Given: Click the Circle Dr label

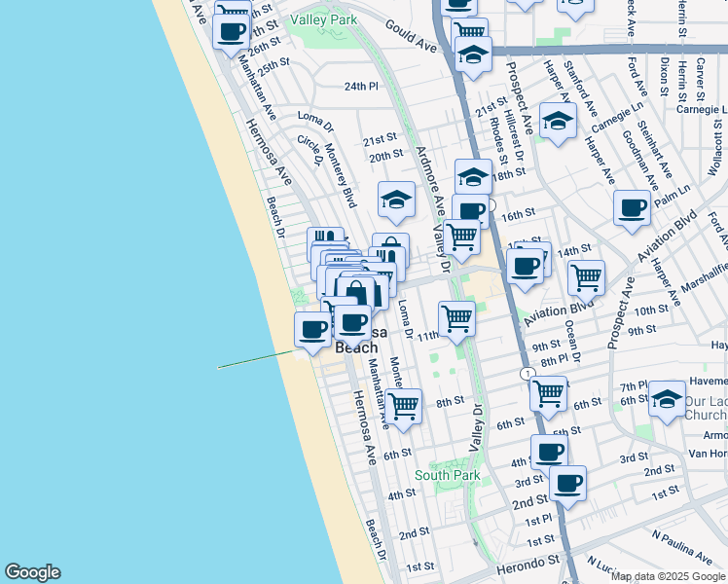Looking at the screenshot, I should coord(310,150).
